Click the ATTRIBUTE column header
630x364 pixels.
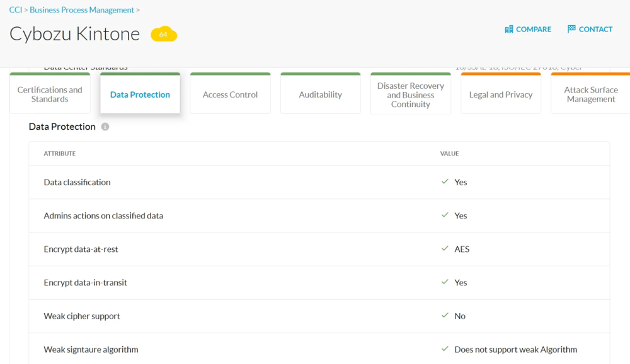[60, 154]
